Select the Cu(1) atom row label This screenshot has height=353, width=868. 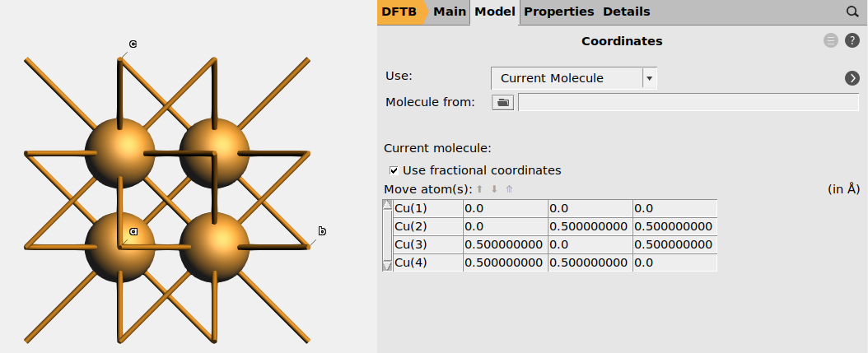click(427, 208)
